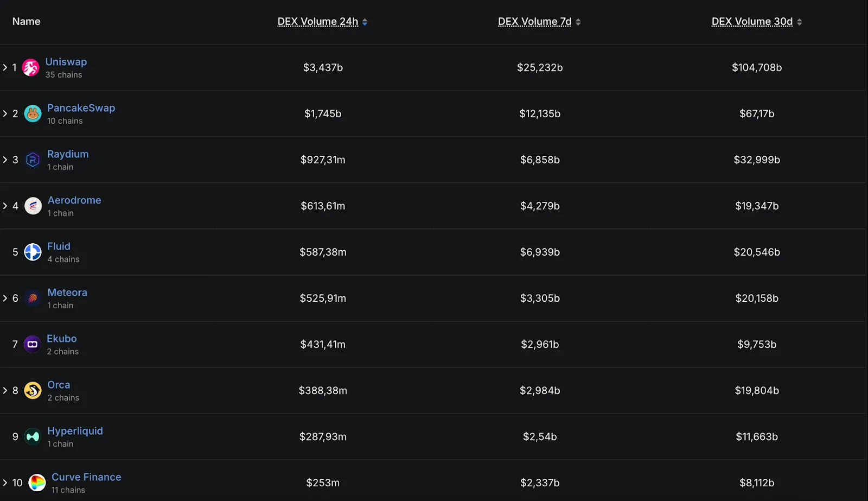Expand the Curve Finance row

tap(5, 483)
